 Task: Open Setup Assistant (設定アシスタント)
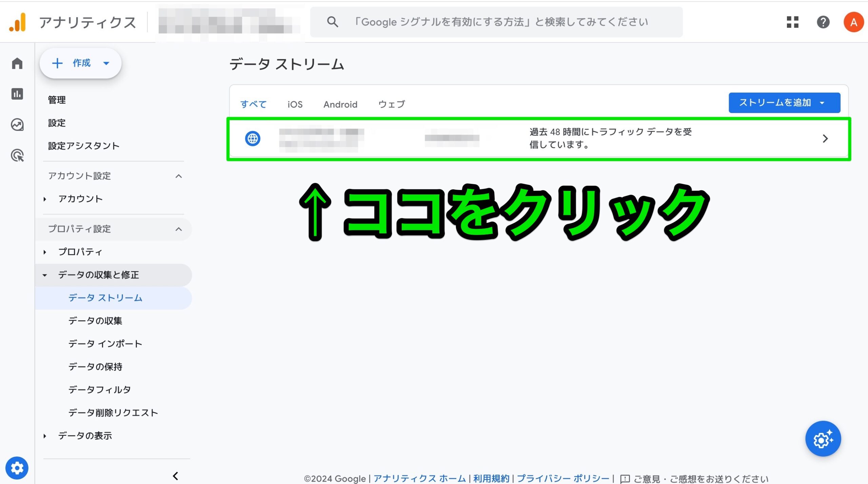tap(84, 146)
